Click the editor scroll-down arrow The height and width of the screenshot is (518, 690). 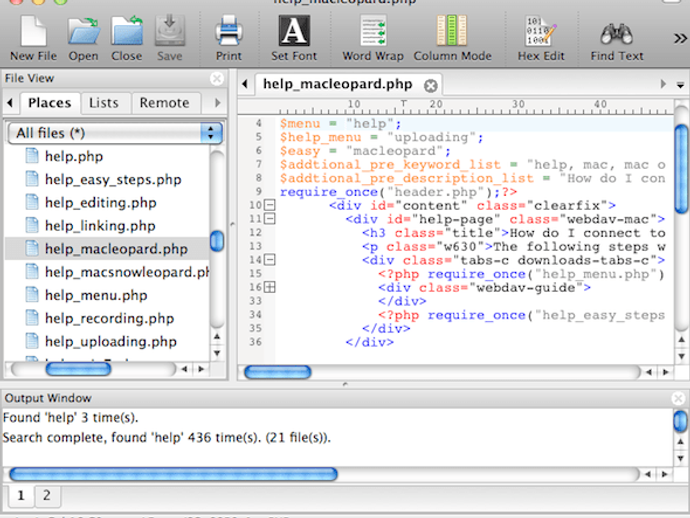click(681, 356)
